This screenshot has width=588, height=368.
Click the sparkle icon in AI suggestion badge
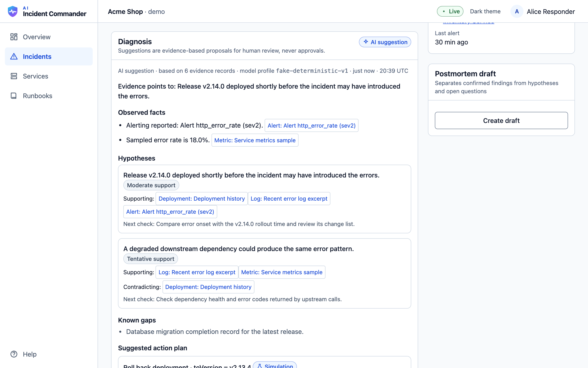(366, 42)
